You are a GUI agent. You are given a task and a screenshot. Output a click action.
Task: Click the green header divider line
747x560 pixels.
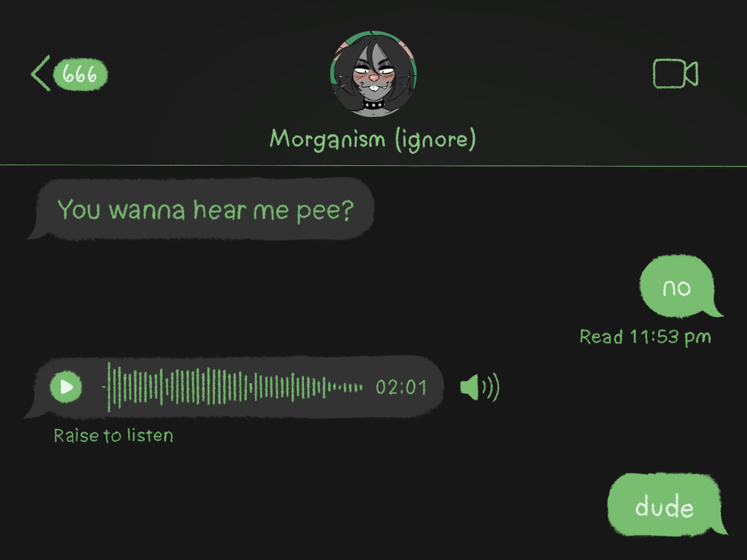373,166
